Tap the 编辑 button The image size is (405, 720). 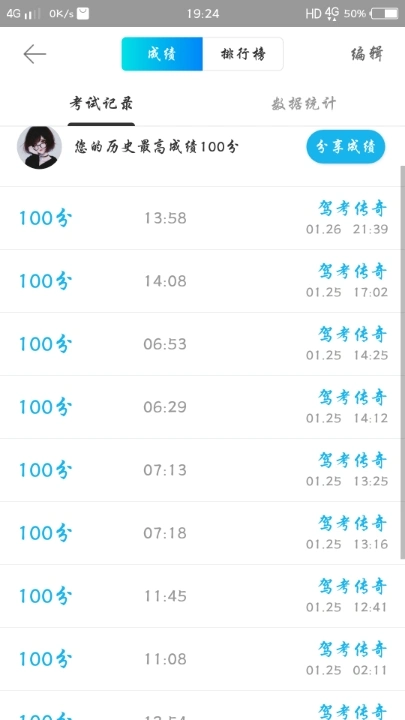[x=367, y=54]
